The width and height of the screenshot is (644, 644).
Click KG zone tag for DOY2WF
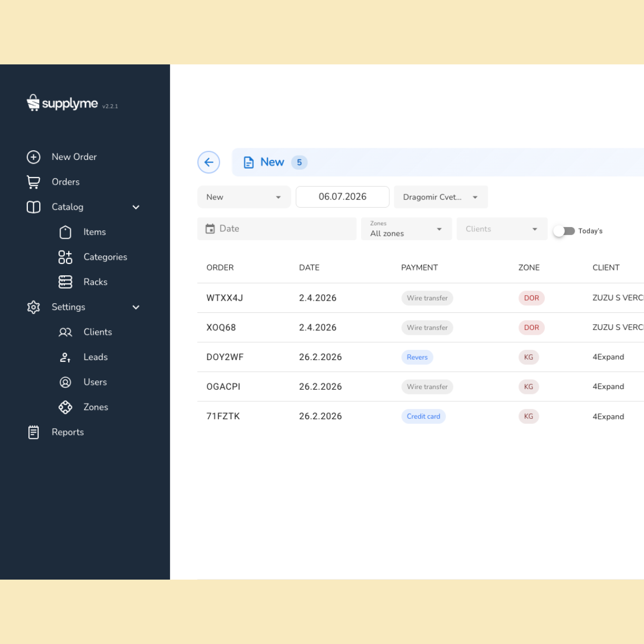(529, 357)
